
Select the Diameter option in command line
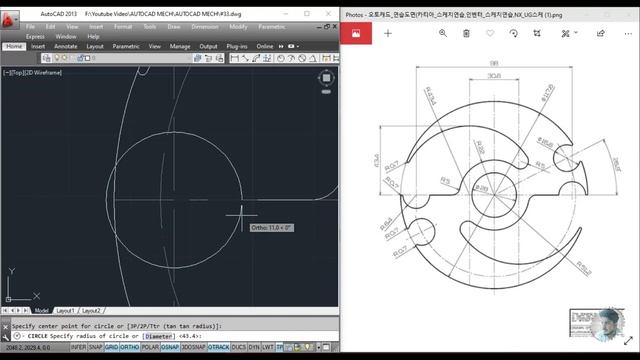point(158,336)
